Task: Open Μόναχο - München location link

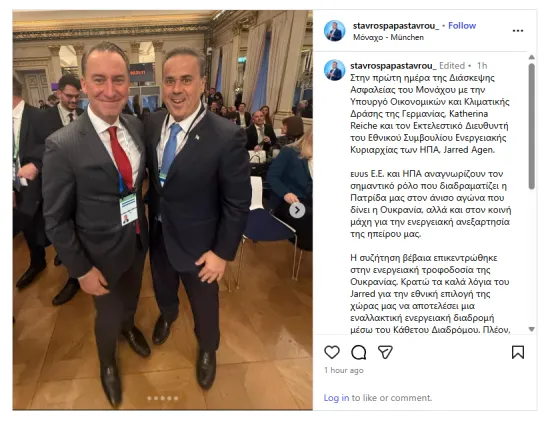Action: tap(388, 37)
